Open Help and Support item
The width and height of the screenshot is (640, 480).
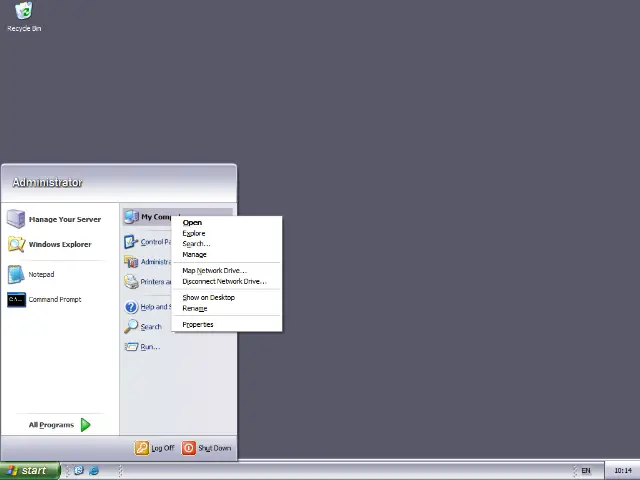tap(148, 307)
